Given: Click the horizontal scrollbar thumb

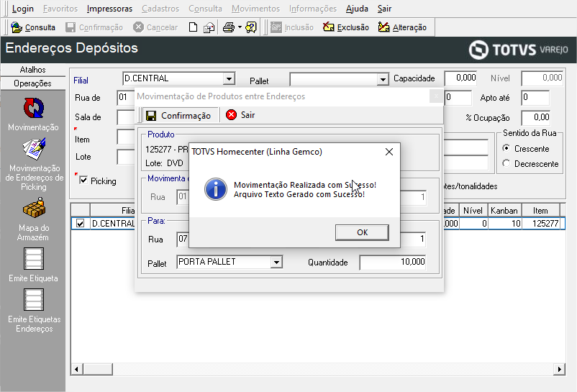Looking at the screenshot, I should (x=98, y=369).
